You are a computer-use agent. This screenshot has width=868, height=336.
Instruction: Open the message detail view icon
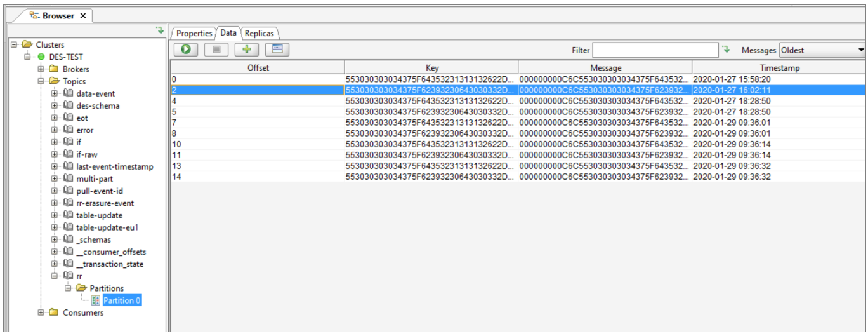[277, 50]
